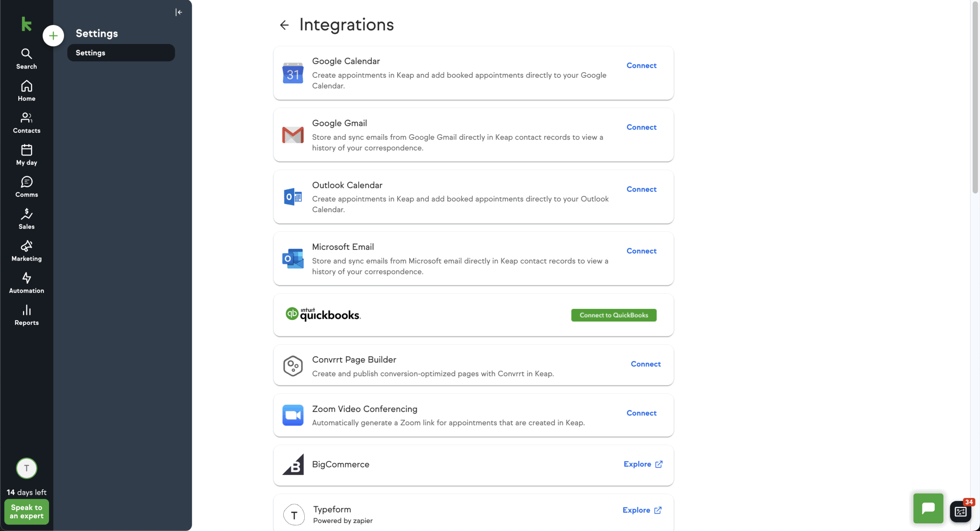
Task: Click the Zoom camera icon
Action: click(x=293, y=415)
